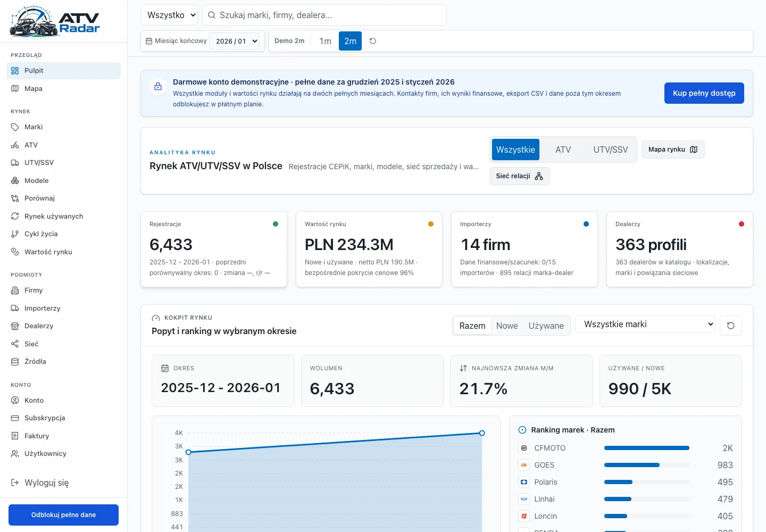
Task: Switch the ranking to Nowe
Action: tap(507, 326)
